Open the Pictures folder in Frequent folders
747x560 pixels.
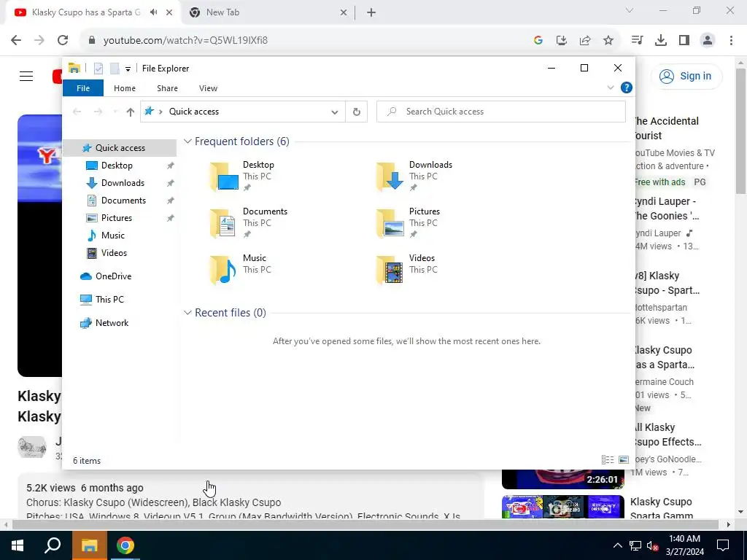tap(414, 223)
